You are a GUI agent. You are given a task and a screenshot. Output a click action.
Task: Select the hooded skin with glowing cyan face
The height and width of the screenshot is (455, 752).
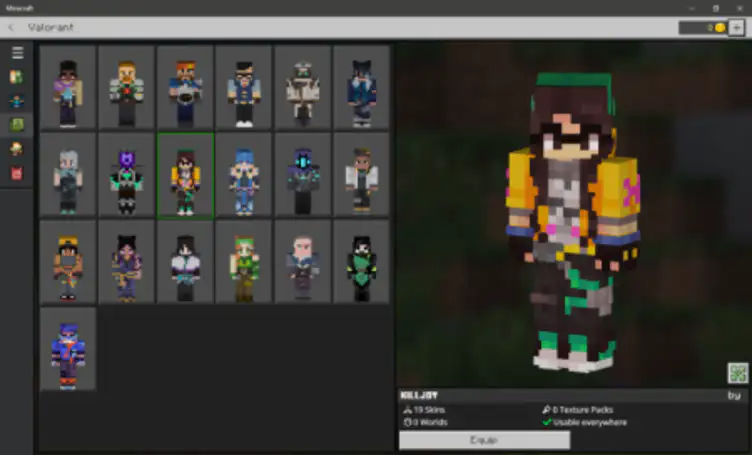point(303,175)
